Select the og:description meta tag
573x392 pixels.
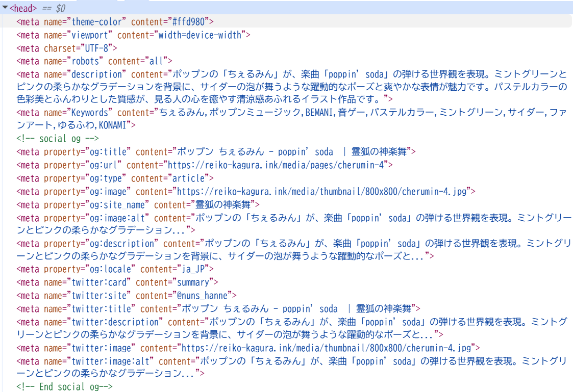[294, 249]
